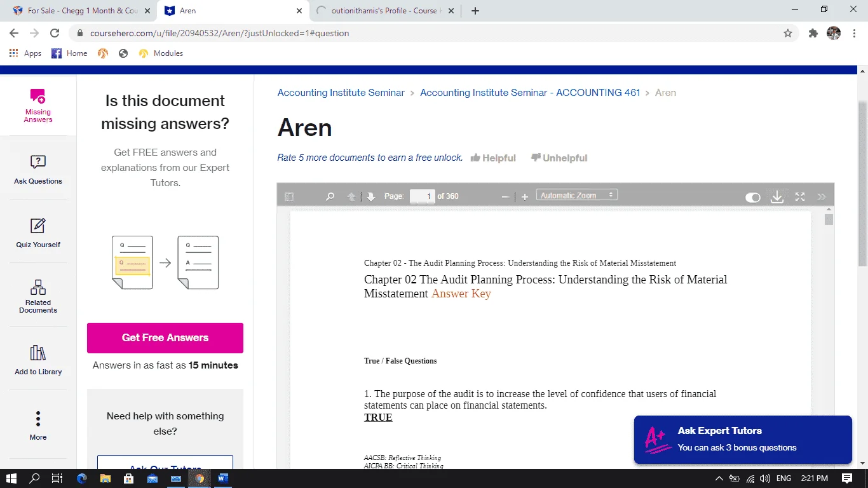Screen dimensions: 868x488
Task: Open the ACCOUNTING 461 course breadcrumb
Action: (530, 93)
